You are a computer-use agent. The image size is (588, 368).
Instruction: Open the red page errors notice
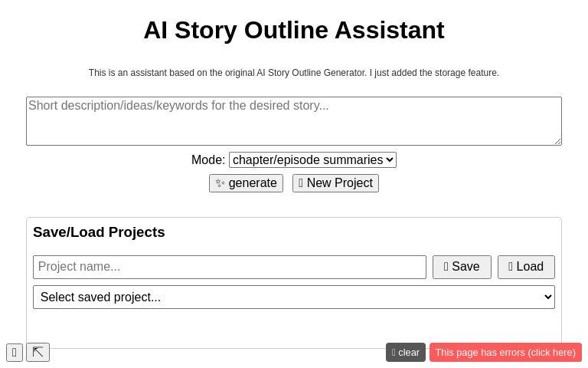505,353
